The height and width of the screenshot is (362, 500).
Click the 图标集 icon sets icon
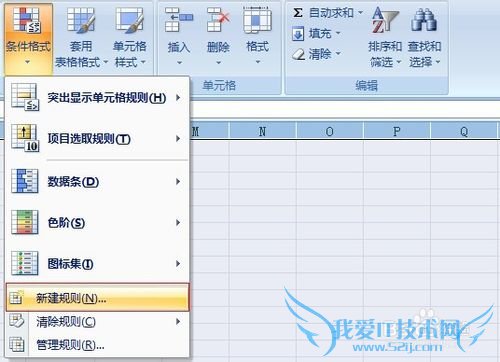click(25, 263)
